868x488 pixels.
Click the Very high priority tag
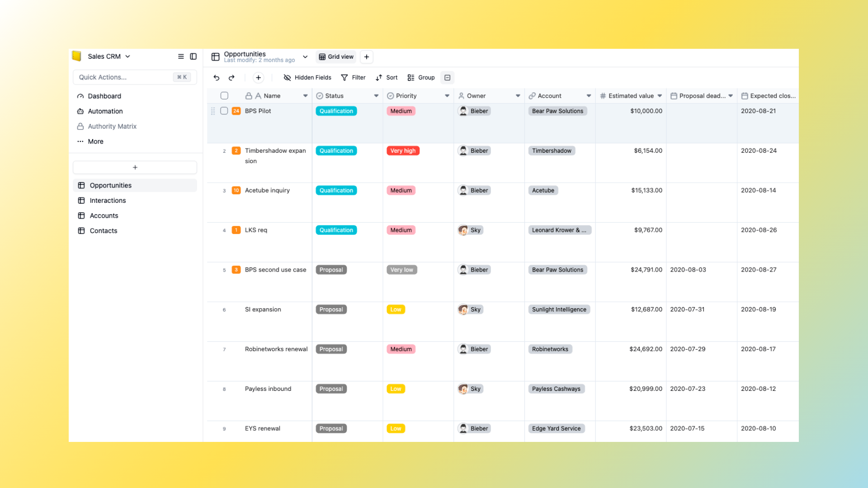coord(403,151)
